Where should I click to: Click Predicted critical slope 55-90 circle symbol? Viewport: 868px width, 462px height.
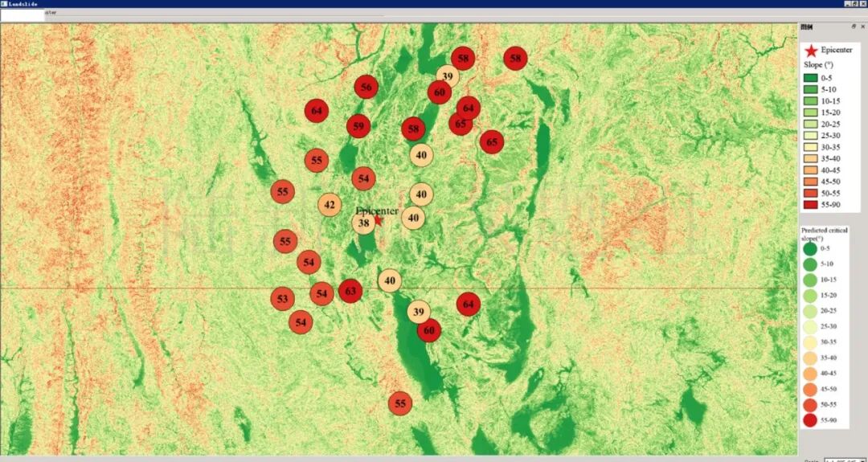click(x=809, y=420)
